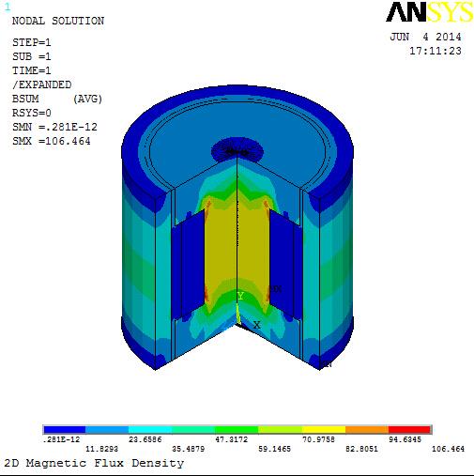This screenshot has height=476, width=474.
Task: Click the X axis label of triad
Action: coord(257,325)
